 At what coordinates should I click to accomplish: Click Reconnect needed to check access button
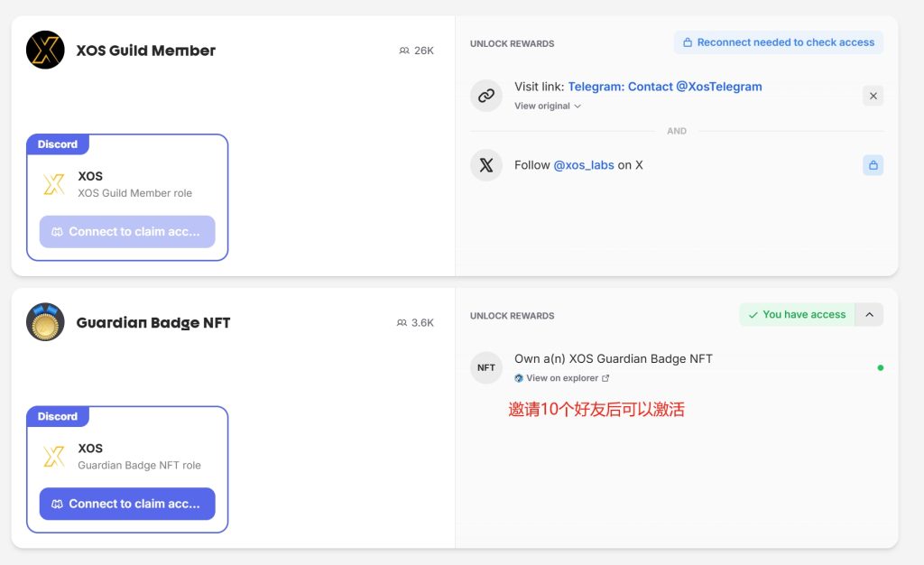pyautogui.click(x=779, y=42)
